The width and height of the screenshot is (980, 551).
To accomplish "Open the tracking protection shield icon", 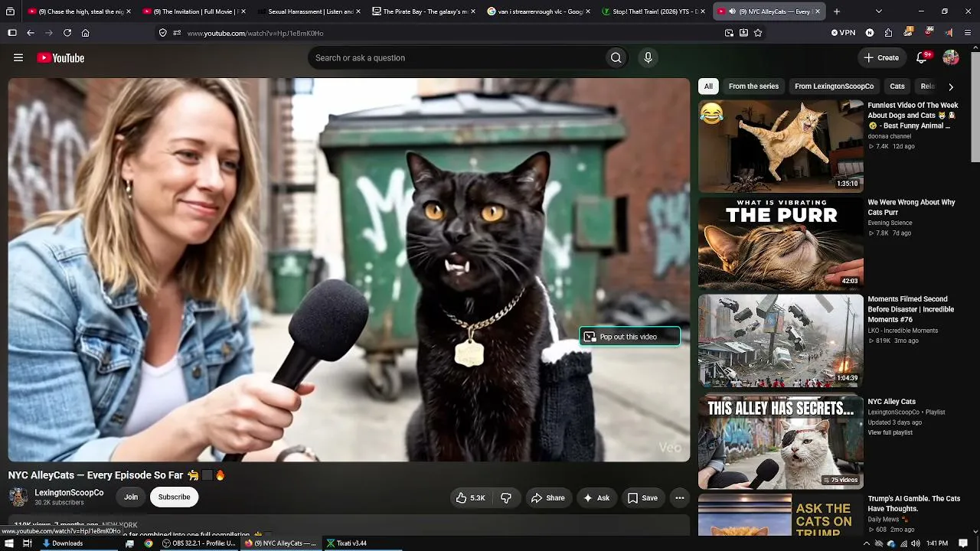I will point(163,33).
